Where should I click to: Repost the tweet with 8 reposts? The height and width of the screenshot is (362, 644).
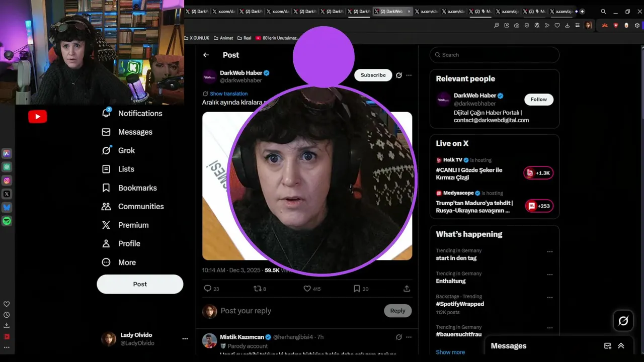pos(260,289)
